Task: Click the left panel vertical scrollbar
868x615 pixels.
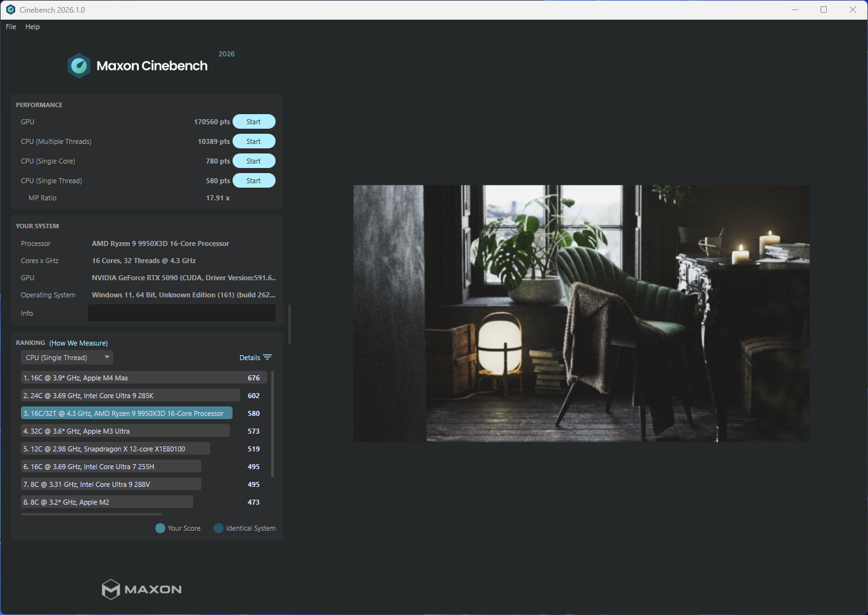Action: tap(290, 324)
